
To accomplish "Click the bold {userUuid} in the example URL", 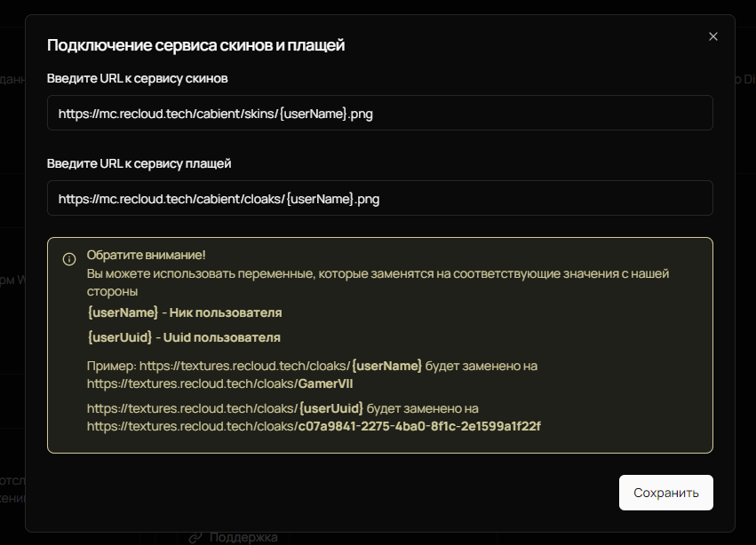I will [x=331, y=408].
